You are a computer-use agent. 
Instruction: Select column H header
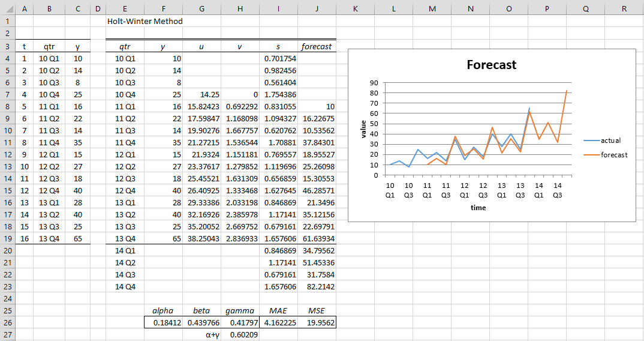tap(240, 8)
